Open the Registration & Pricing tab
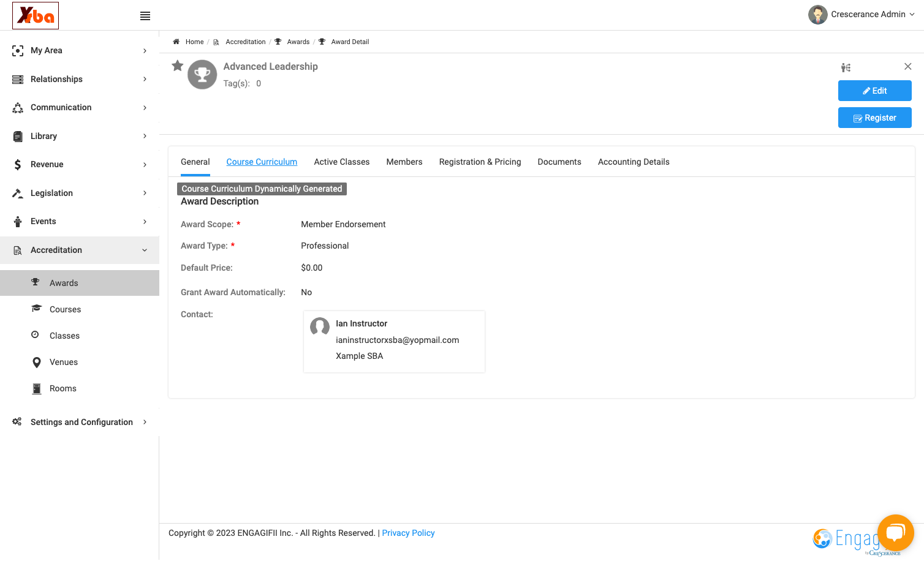The image size is (924, 561). point(480,162)
